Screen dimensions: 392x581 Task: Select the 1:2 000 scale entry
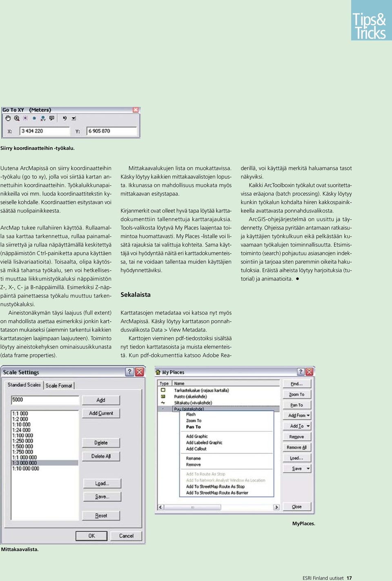45,419
